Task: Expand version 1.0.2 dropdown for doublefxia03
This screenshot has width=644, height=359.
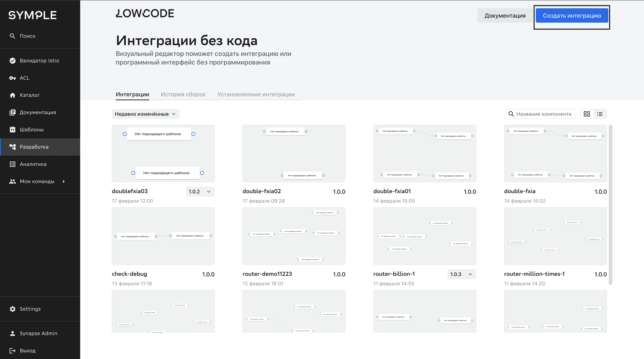Action: pos(200,192)
